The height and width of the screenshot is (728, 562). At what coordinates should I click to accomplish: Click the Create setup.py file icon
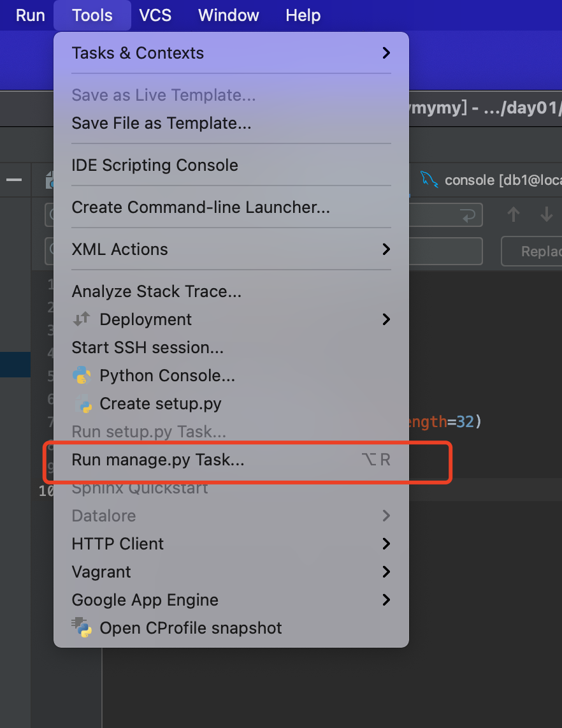click(x=82, y=404)
